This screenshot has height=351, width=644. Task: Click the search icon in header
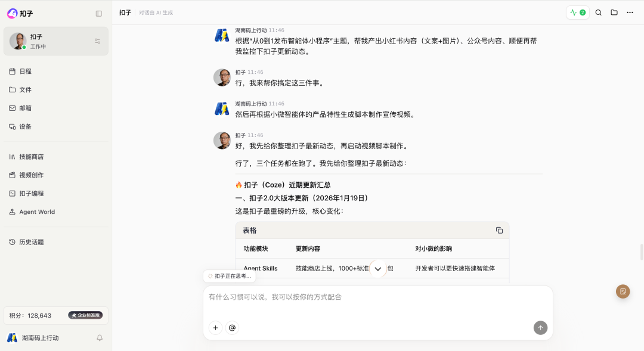(599, 13)
